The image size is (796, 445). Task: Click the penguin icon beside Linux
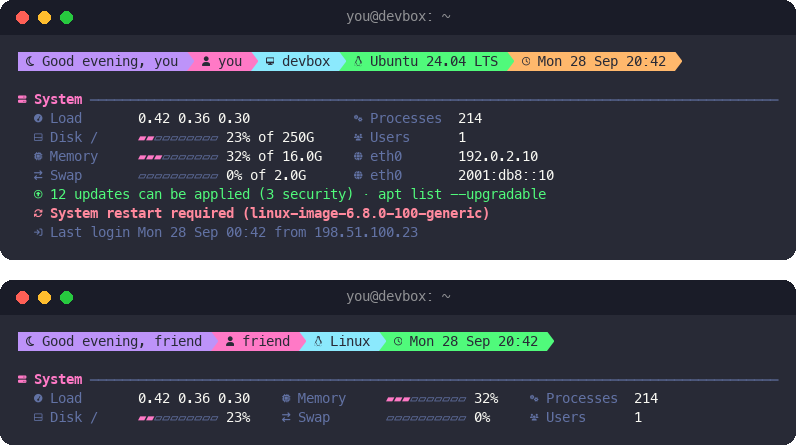318,341
